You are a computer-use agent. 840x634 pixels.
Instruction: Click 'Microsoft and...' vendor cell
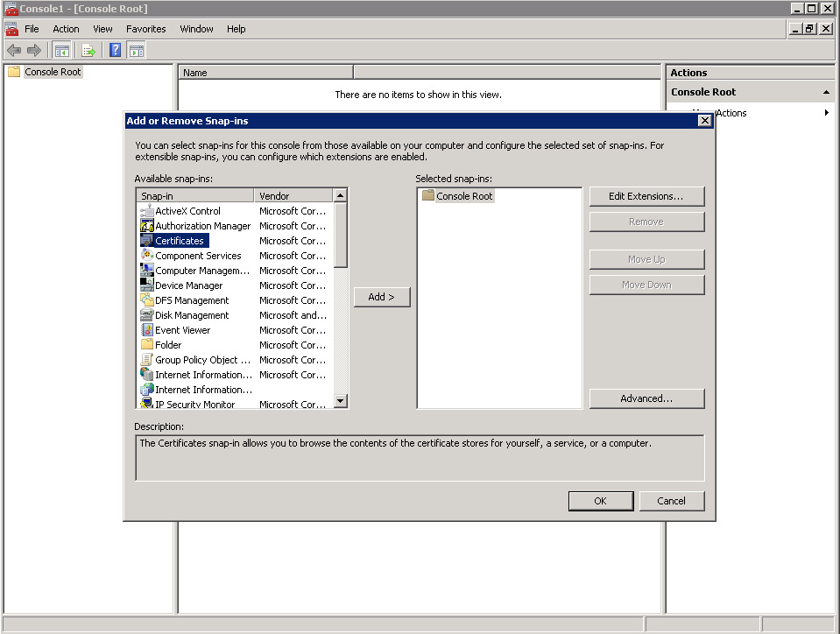click(293, 315)
